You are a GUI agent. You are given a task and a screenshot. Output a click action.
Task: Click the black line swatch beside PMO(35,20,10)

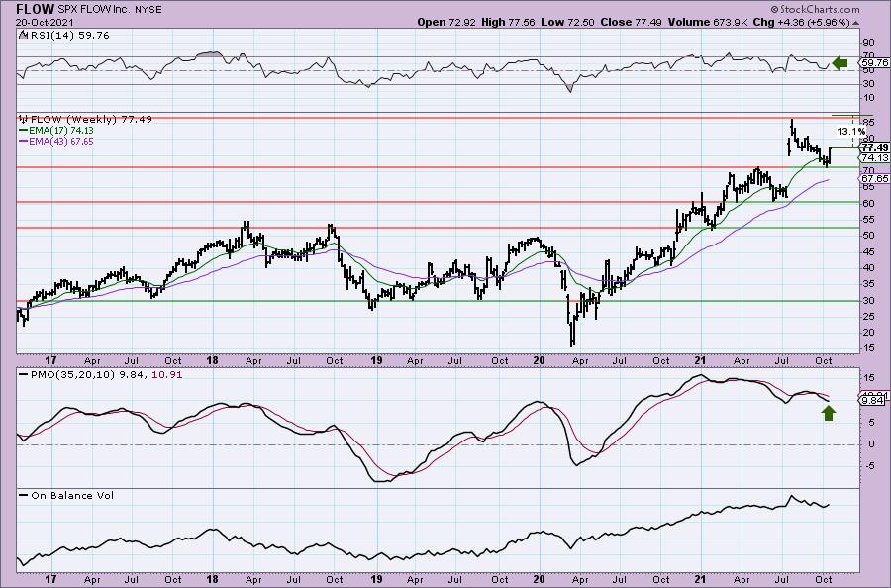coord(24,374)
